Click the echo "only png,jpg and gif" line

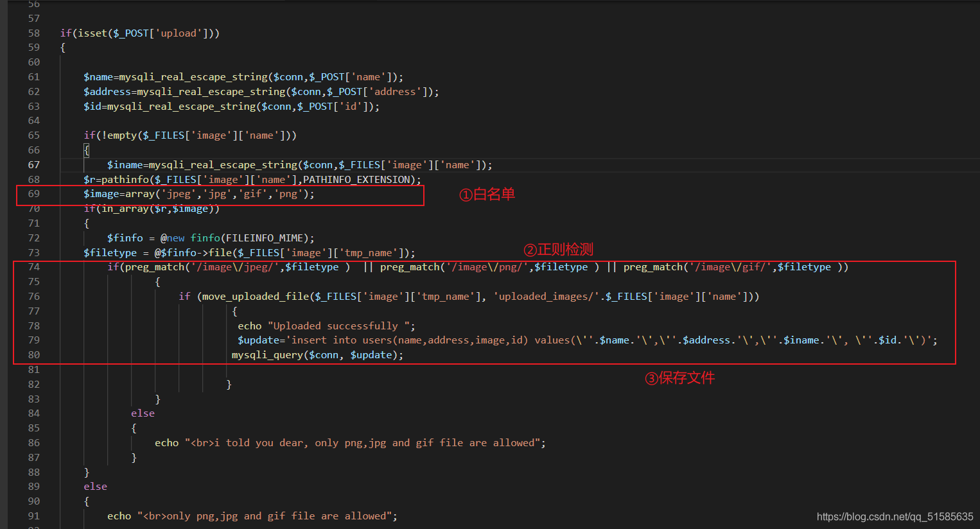click(252, 516)
